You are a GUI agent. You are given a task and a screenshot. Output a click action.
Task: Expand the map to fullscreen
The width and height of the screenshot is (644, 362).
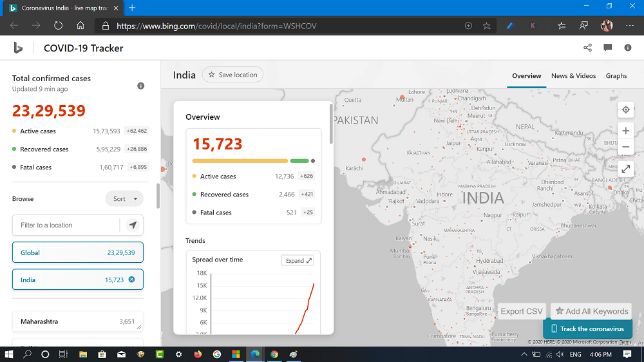(x=625, y=169)
